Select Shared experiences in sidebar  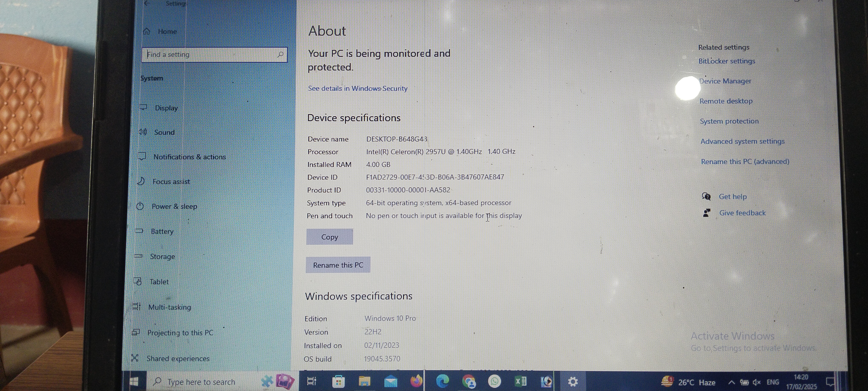click(x=170, y=359)
